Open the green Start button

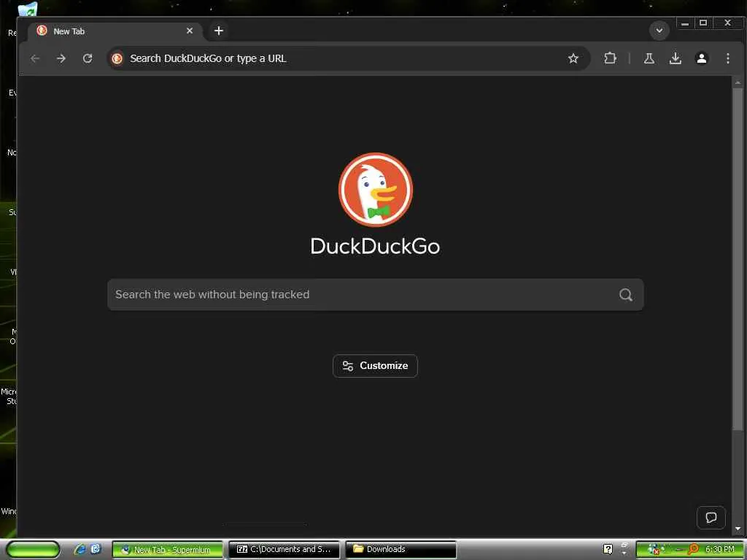[33, 550]
